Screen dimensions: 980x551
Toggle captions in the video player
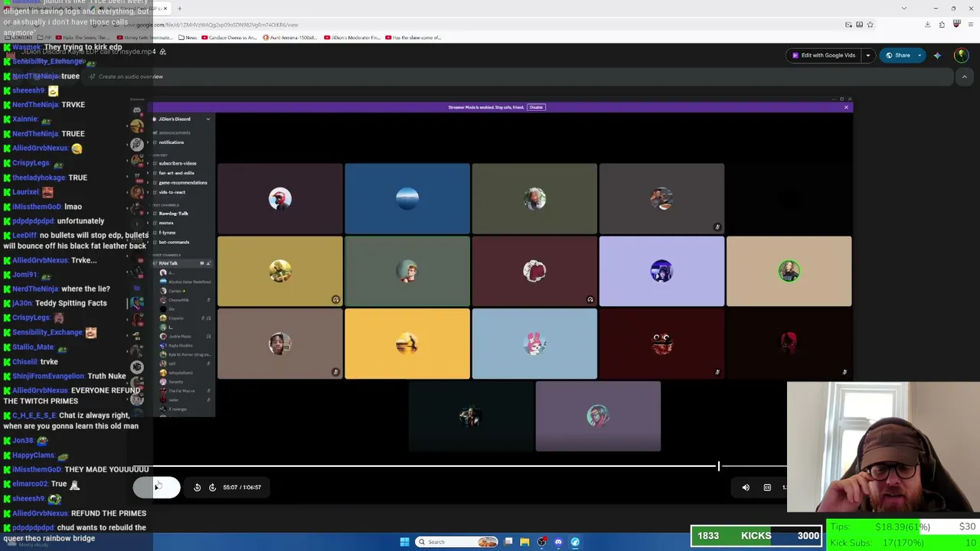(767, 487)
